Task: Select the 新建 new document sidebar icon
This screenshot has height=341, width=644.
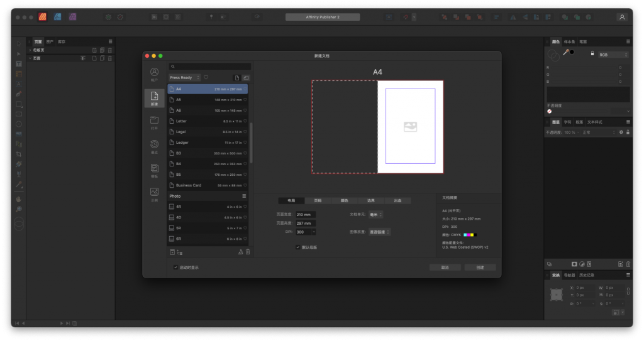Action: tap(154, 99)
